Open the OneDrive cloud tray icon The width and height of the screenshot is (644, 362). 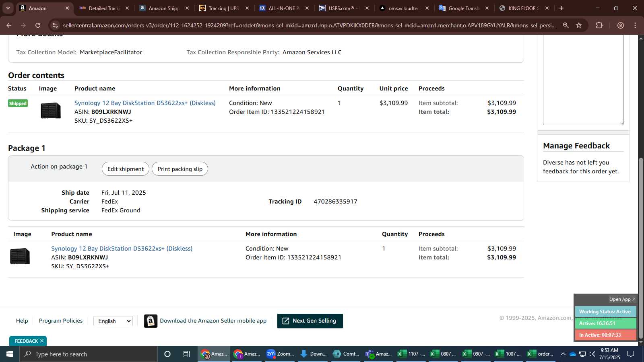point(572,354)
